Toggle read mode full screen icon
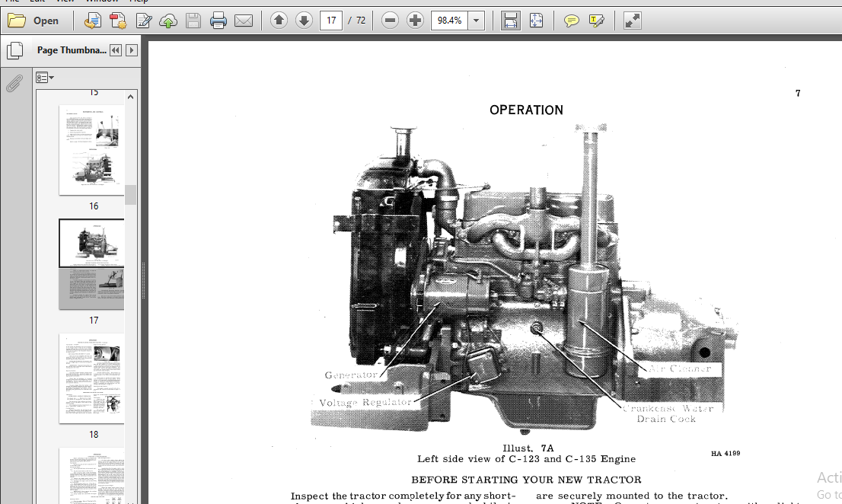 pyautogui.click(x=632, y=21)
